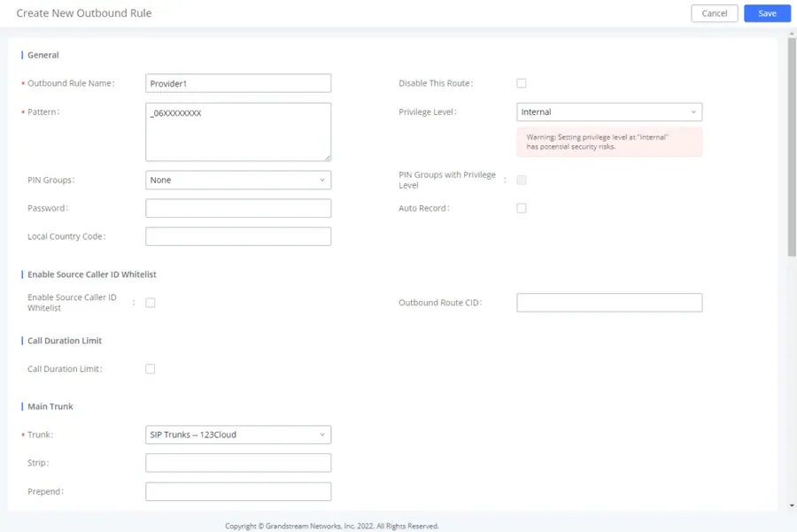Image resolution: width=797 pixels, height=532 pixels.
Task: Open the Trunk selection dropdown
Action: [238, 435]
